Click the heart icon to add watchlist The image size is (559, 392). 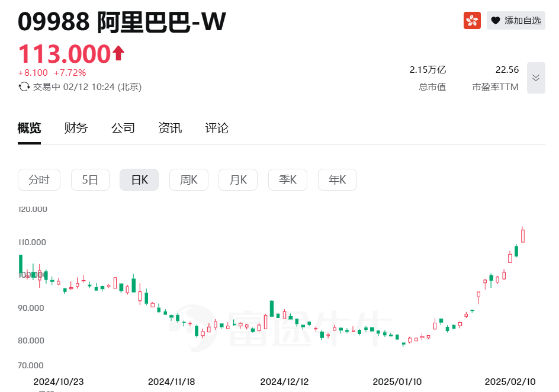496,21
